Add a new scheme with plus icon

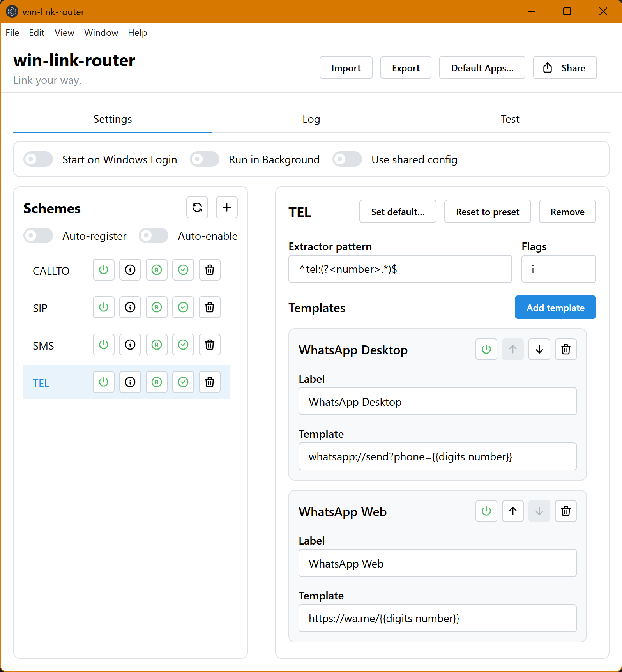(227, 207)
